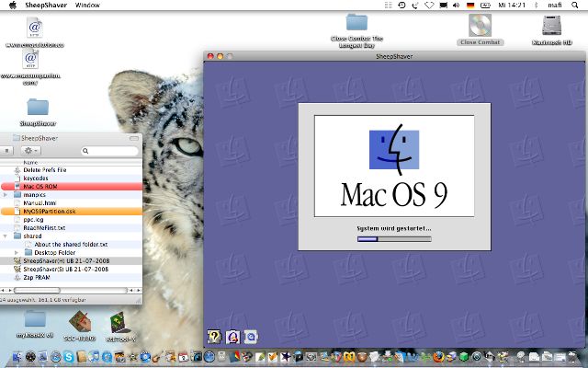Open the Trash in the Dock
Image resolution: width=588 pixels, height=368 pixels.
pyautogui.click(x=572, y=357)
